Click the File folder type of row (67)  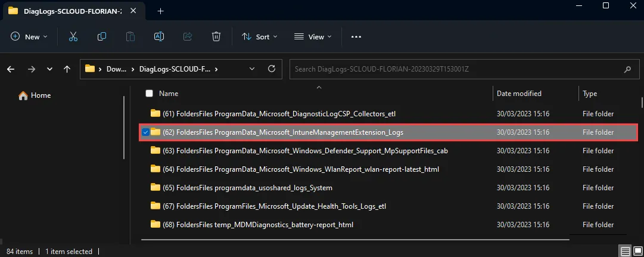598,206
